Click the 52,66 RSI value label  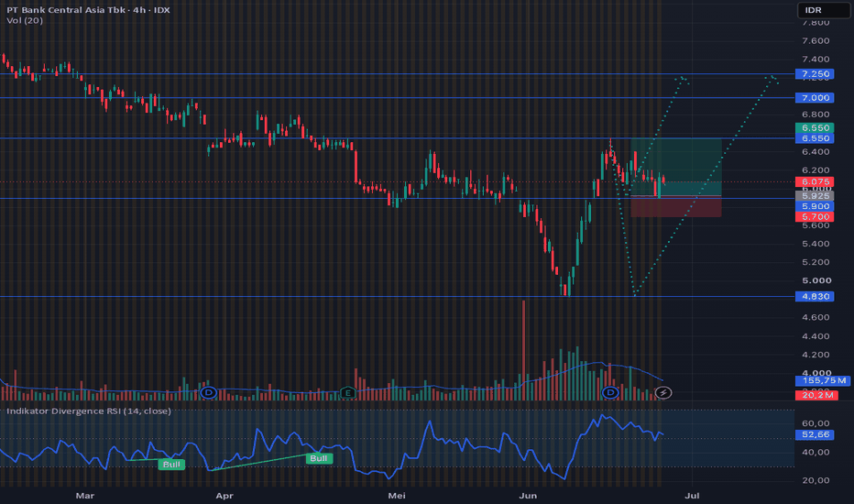[815, 434]
